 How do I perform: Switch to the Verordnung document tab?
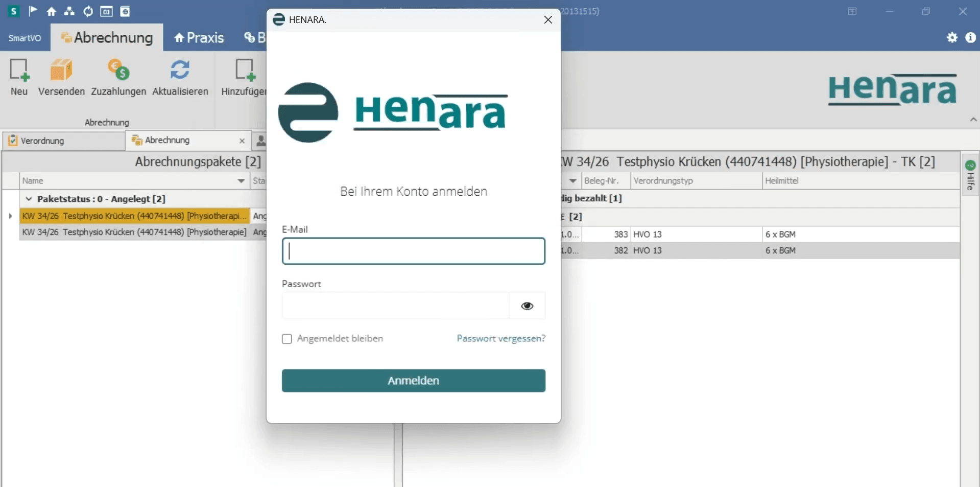[63, 141]
